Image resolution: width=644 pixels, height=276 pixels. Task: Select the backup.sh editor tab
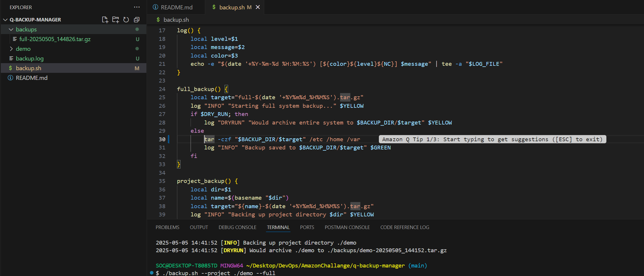(x=232, y=7)
